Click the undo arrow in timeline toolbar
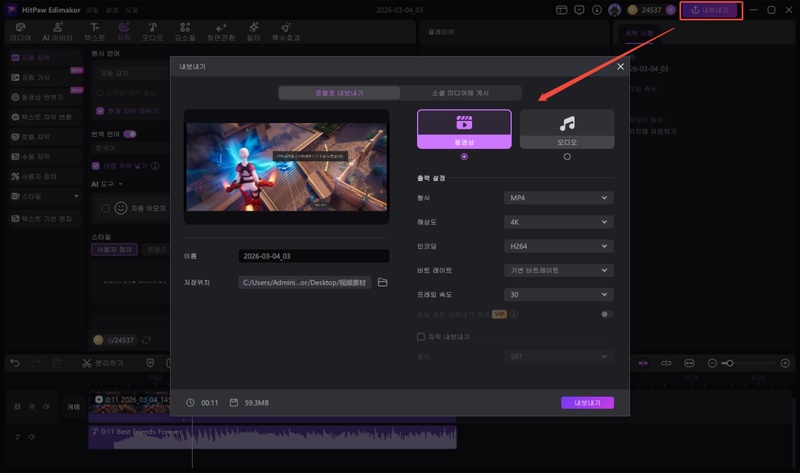The height and width of the screenshot is (473, 800). pyautogui.click(x=14, y=362)
